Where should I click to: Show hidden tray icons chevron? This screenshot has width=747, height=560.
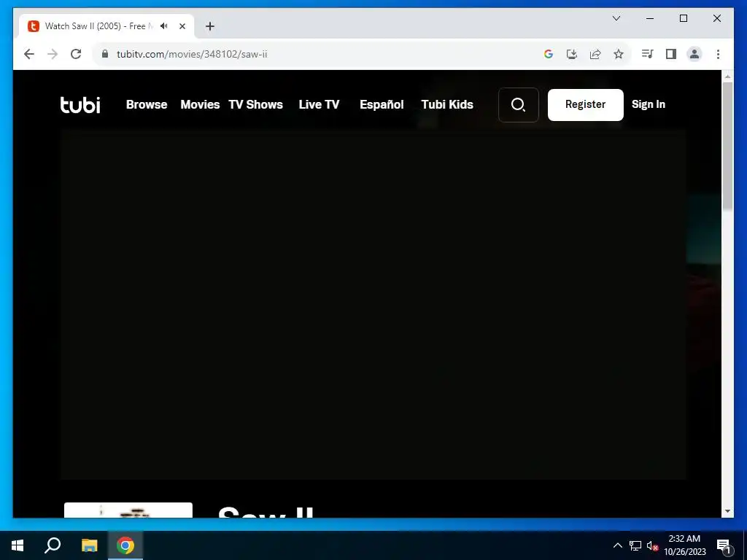click(x=617, y=545)
